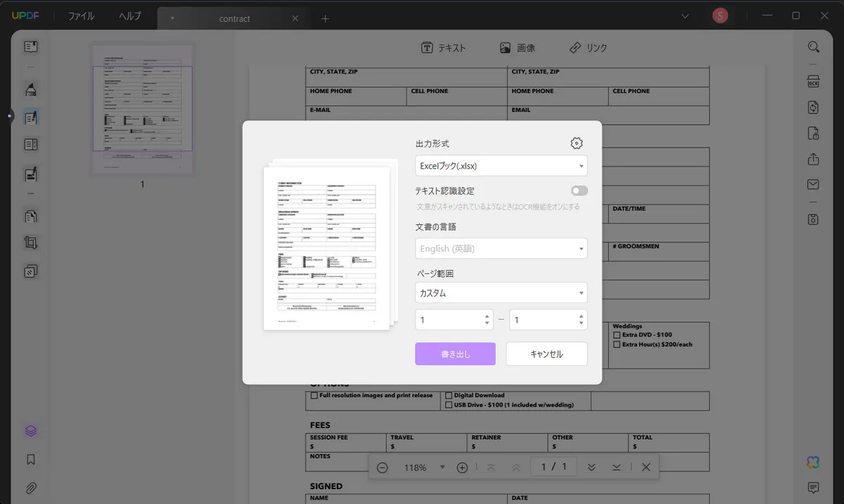This screenshot has height=504, width=844.
Task: Open the 出力形式 Excel format dropdown
Action: pyautogui.click(x=501, y=166)
